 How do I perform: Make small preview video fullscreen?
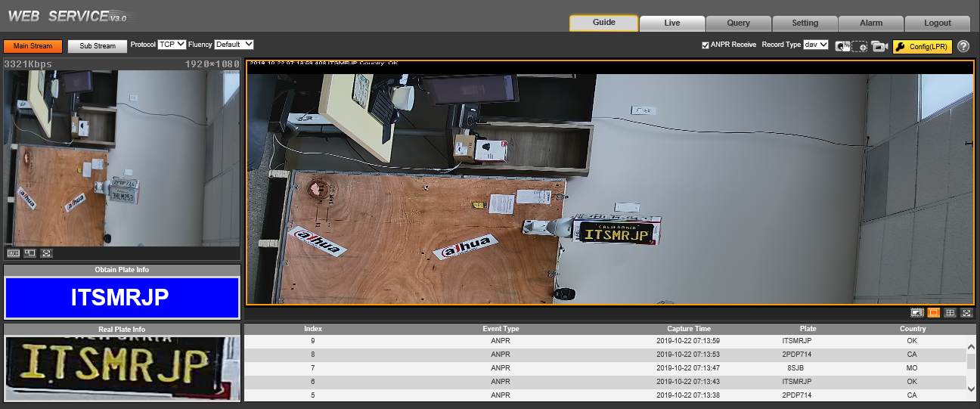click(x=47, y=253)
